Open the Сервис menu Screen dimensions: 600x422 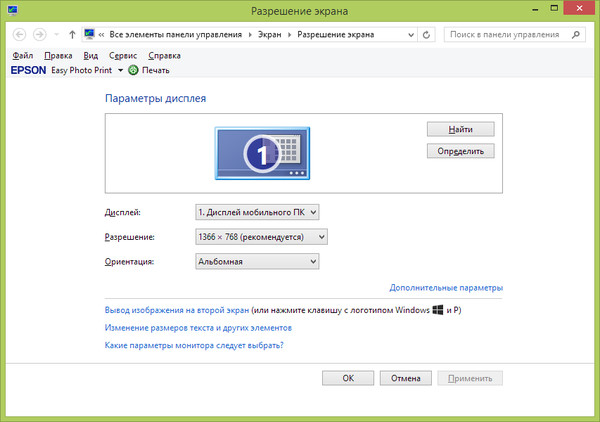(x=123, y=56)
